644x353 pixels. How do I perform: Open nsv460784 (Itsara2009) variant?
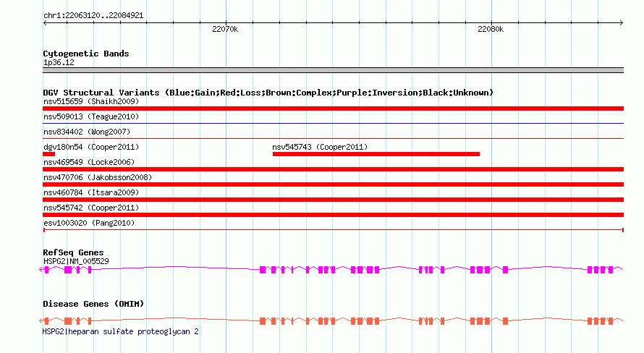(x=91, y=192)
